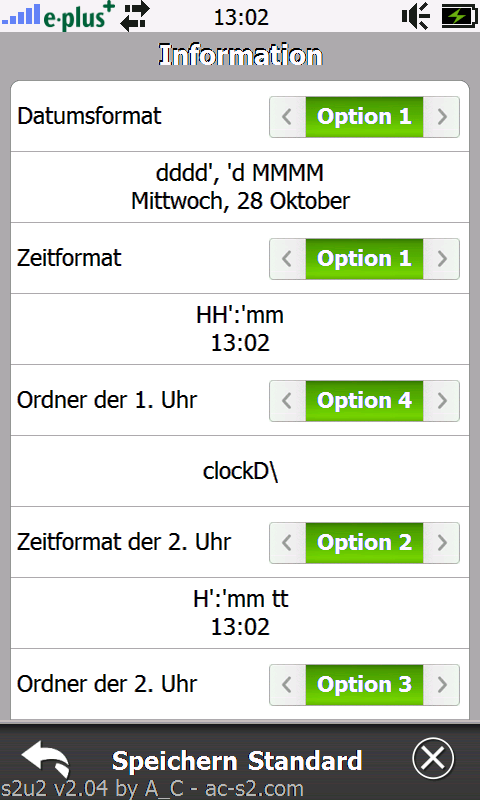The height and width of the screenshot is (800, 480).
Task: Tap the green Option 4 label
Action: 364,401
